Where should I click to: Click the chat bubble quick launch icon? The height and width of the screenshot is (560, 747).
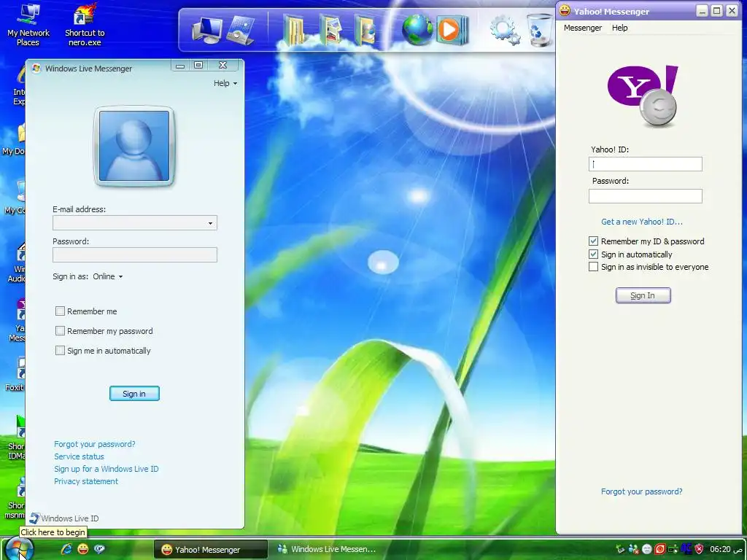(99, 549)
